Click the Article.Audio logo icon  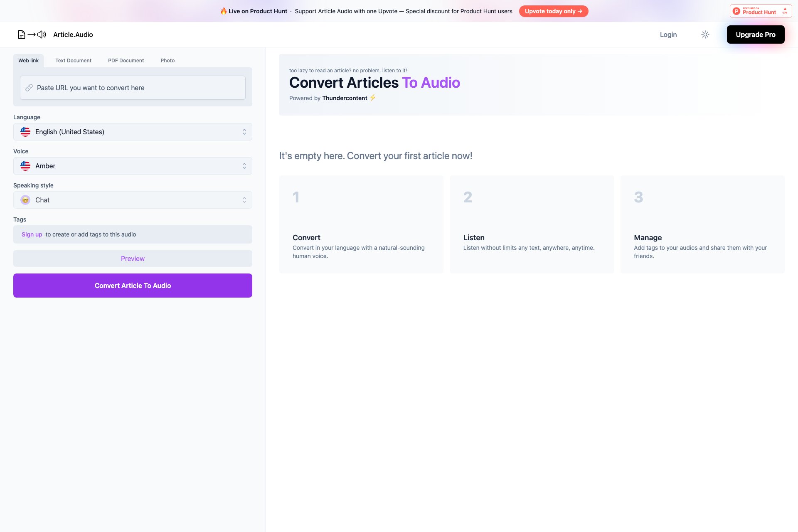point(32,34)
